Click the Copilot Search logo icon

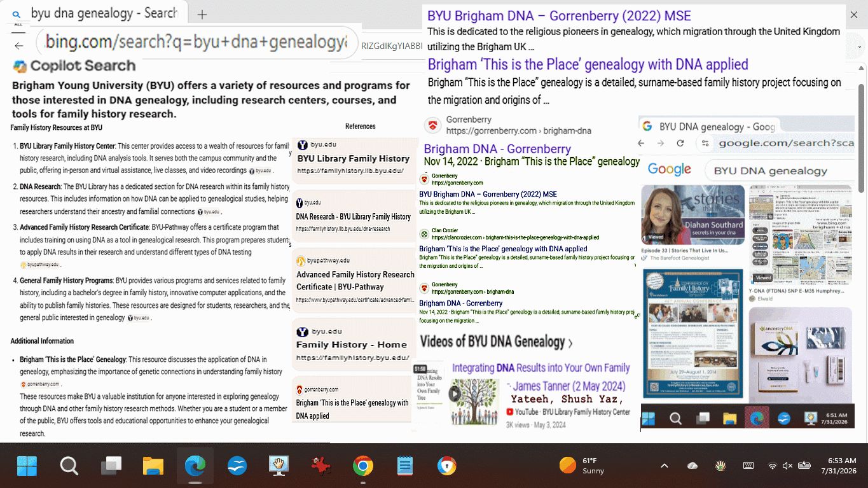(x=20, y=66)
